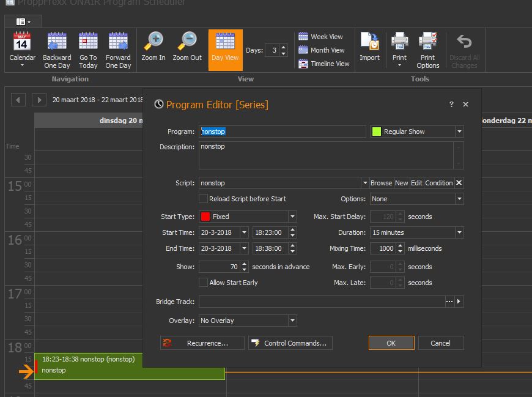Image resolution: width=532 pixels, height=397 pixels.
Task: Switch to Month View
Action: [321, 50]
